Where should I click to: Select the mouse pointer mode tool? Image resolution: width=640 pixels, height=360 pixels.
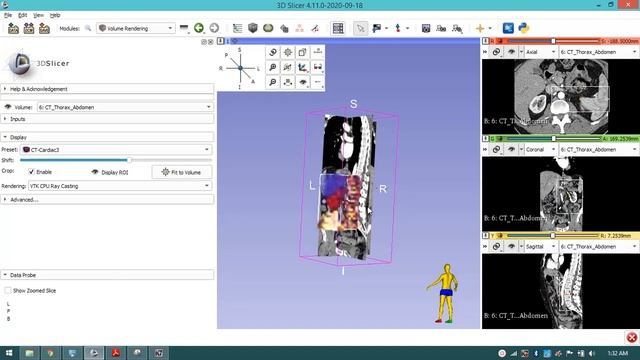(x=360, y=28)
